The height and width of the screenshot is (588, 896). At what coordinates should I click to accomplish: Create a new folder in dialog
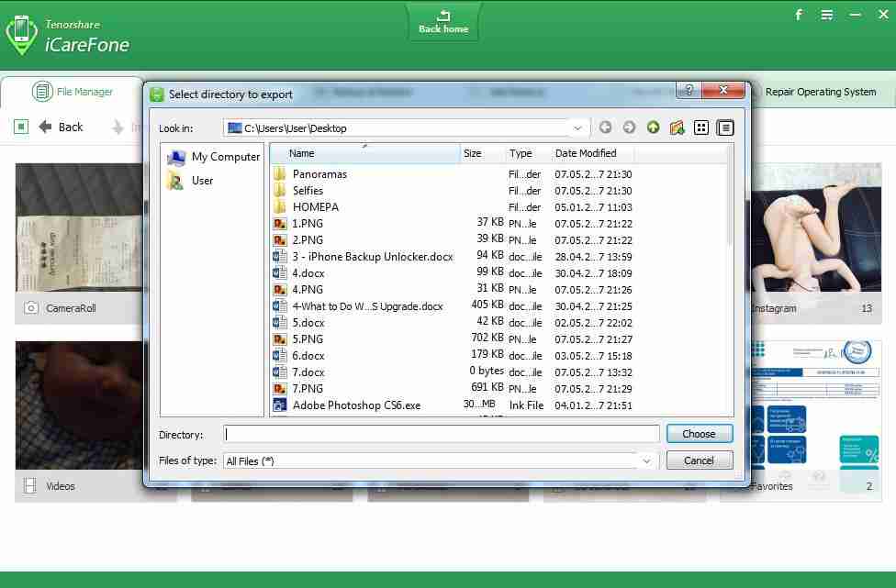pos(678,128)
